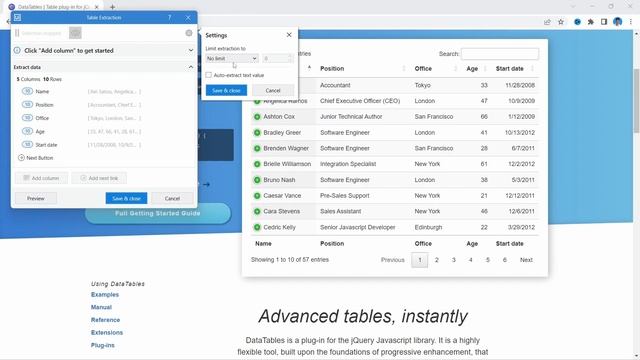Click the row-count badge next to Age column
Image resolution: width=640 pixels, height=360 pixels.
pyautogui.click(x=27, y=131)
